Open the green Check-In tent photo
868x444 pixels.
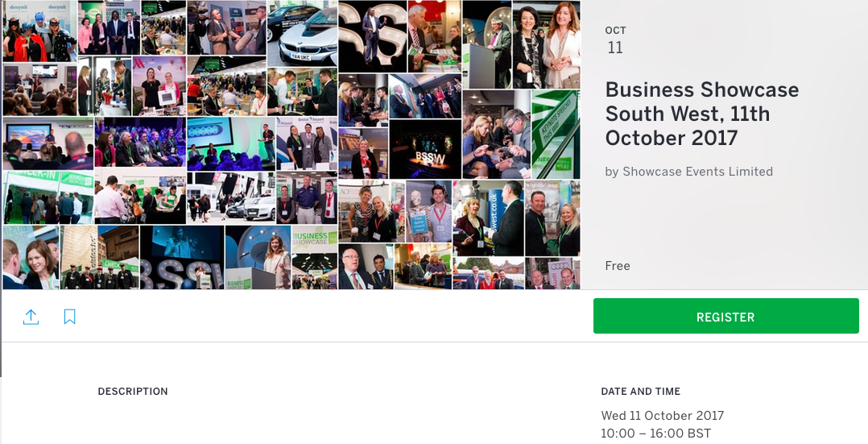[x=48, y=197]
